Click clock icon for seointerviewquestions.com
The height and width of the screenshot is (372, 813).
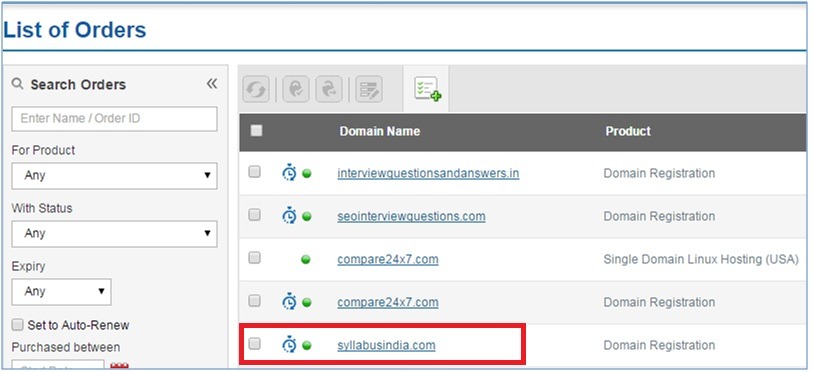point(289,215)
